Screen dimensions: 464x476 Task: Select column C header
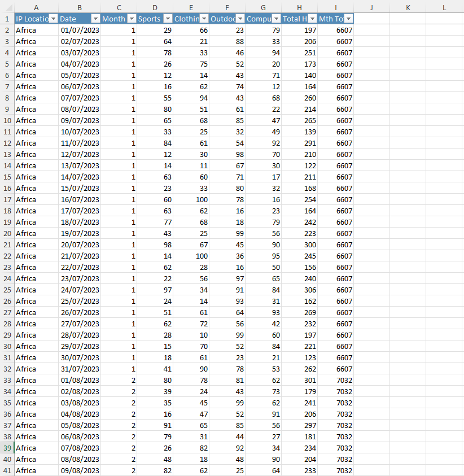point(119,7)
